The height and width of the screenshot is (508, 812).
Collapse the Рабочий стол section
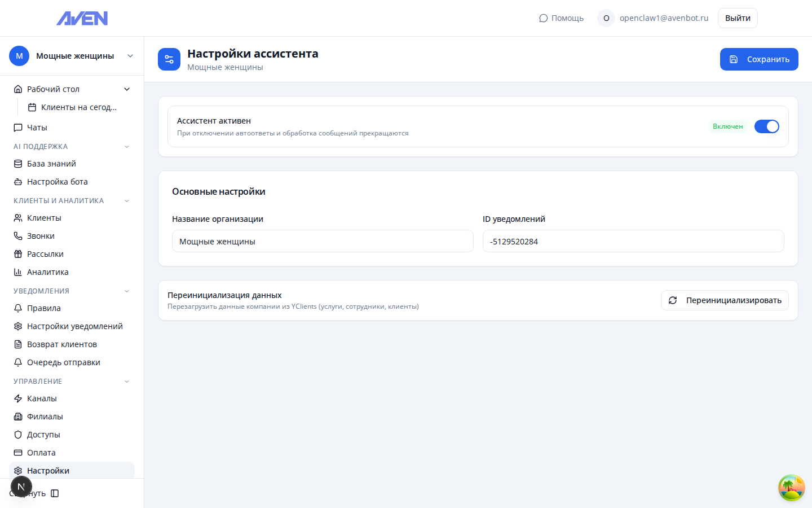[127, 89]
